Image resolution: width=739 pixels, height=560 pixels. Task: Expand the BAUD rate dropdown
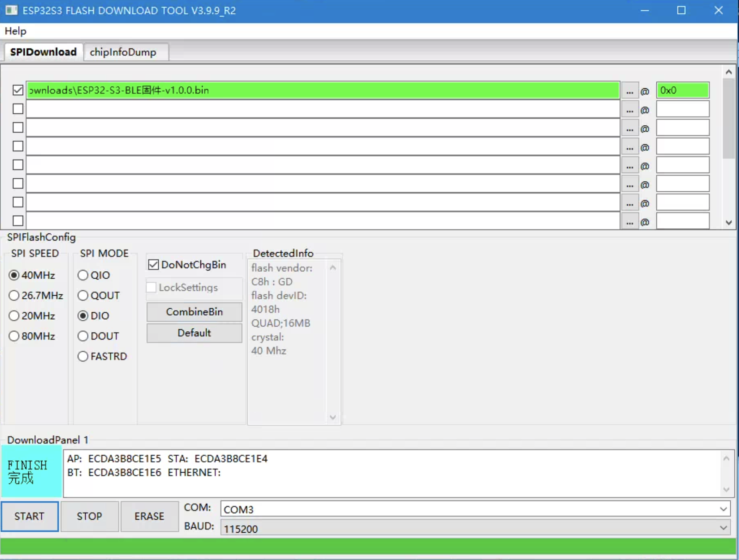tap(723, 528)
